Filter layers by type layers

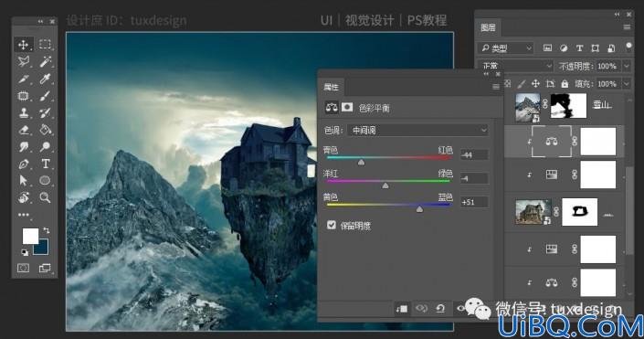click(579, 48)
